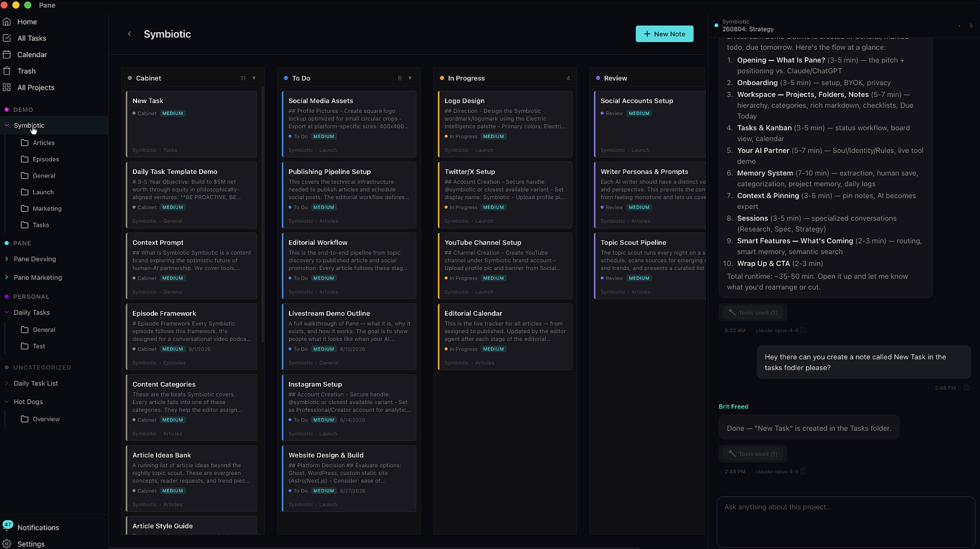Click the MEDIUM tag on Instagram Setup

coord(323,420)
